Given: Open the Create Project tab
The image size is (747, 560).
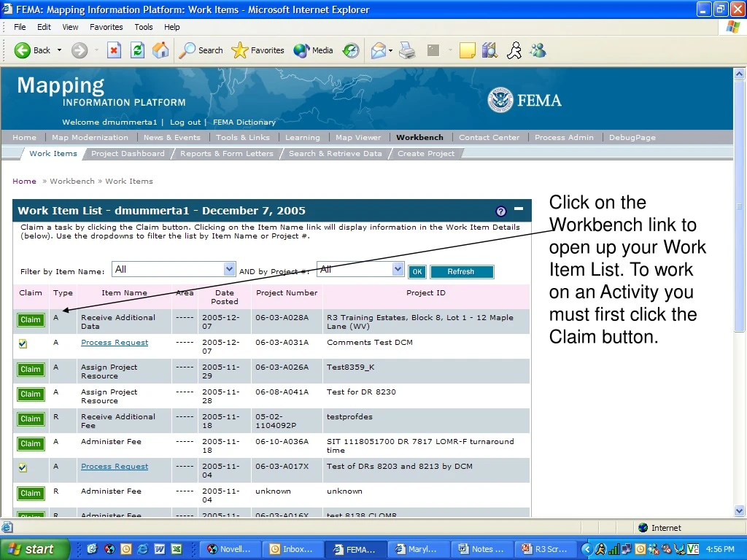Looking at the screenshot, I should pos(426,153).
